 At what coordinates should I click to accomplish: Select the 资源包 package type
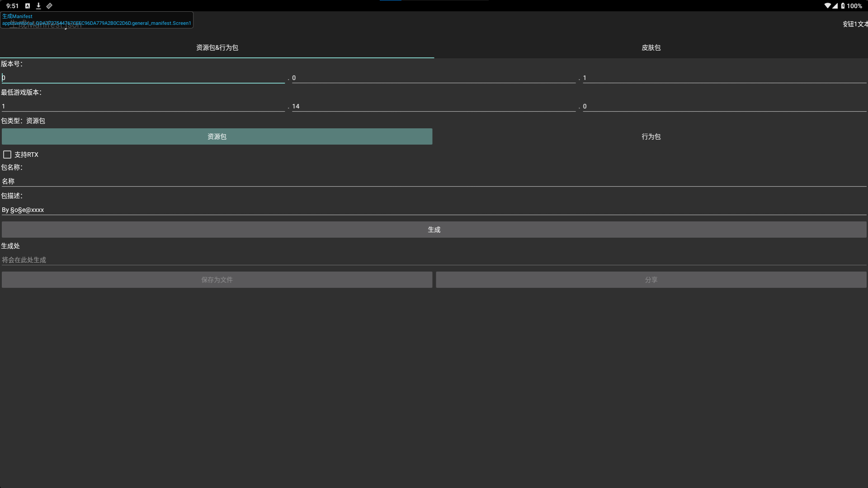[217, 136]
